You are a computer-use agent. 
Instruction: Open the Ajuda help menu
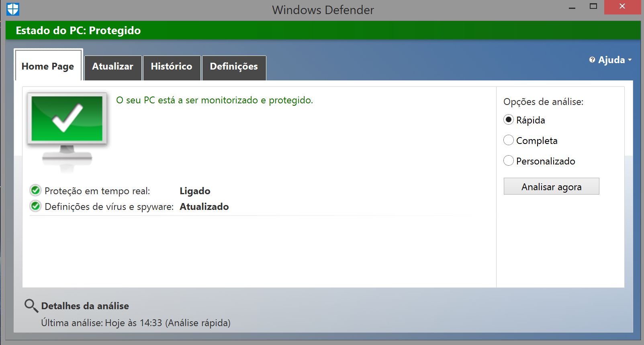(611, 60)
